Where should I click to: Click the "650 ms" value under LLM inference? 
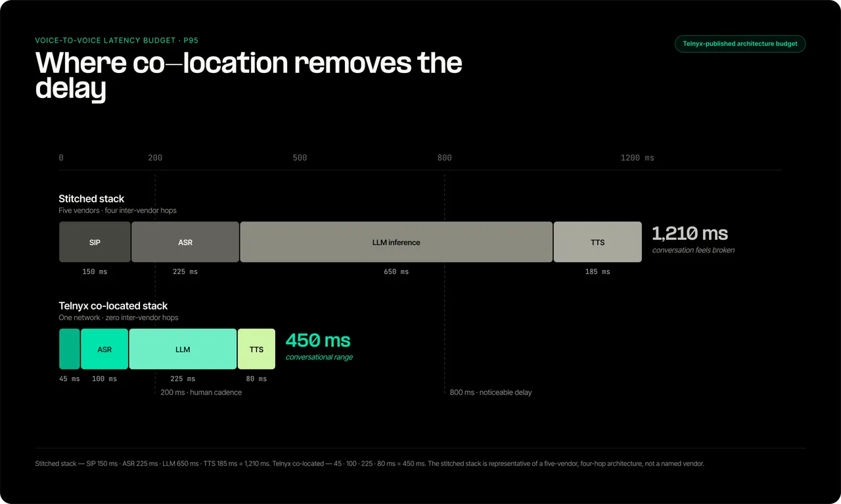(x=396, y=271)
